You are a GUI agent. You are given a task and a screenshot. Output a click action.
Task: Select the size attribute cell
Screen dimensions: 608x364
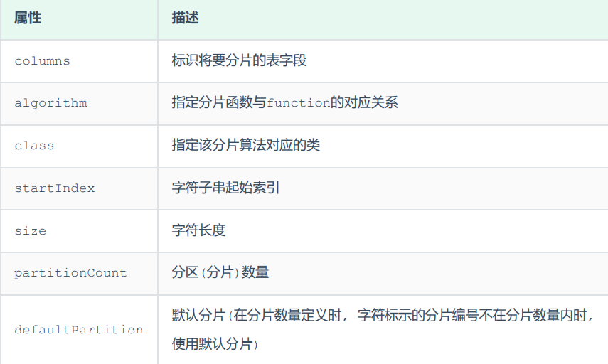coord(31,231)
